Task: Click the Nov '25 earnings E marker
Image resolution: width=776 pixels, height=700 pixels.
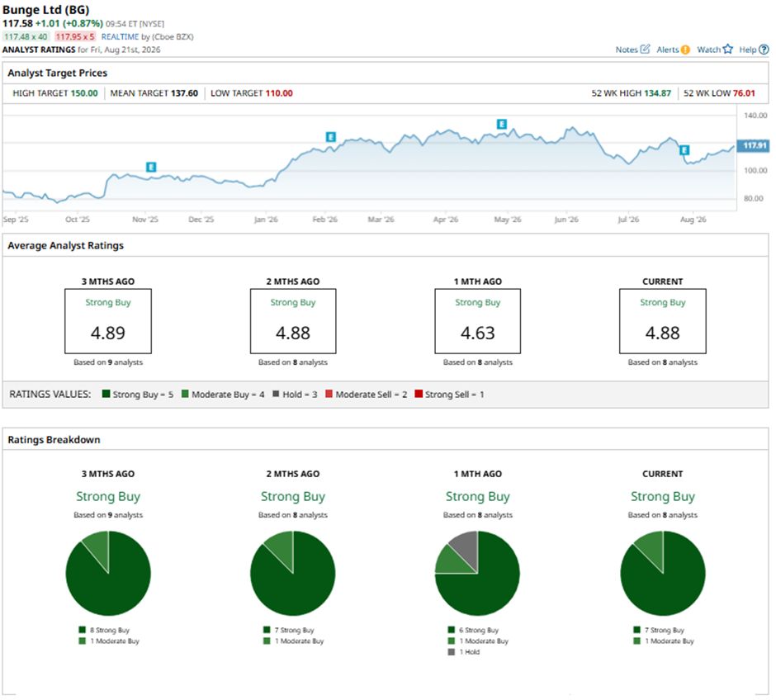Action: 151,168
